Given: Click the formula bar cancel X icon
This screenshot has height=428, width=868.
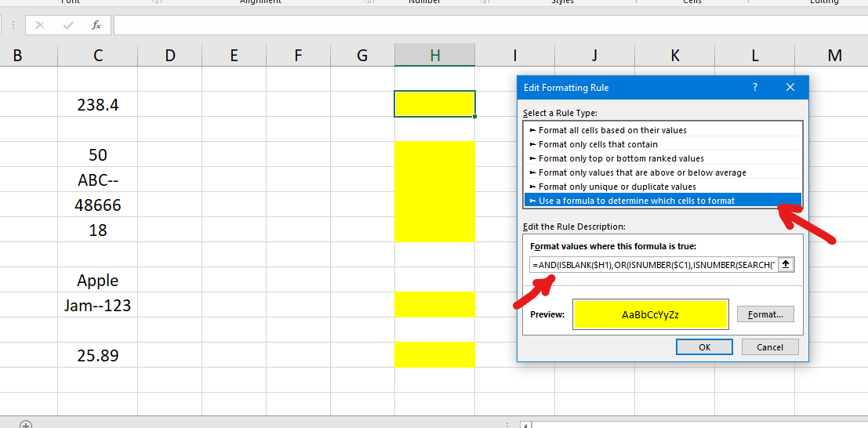Looking at the screenshot, I should (40, 25).
